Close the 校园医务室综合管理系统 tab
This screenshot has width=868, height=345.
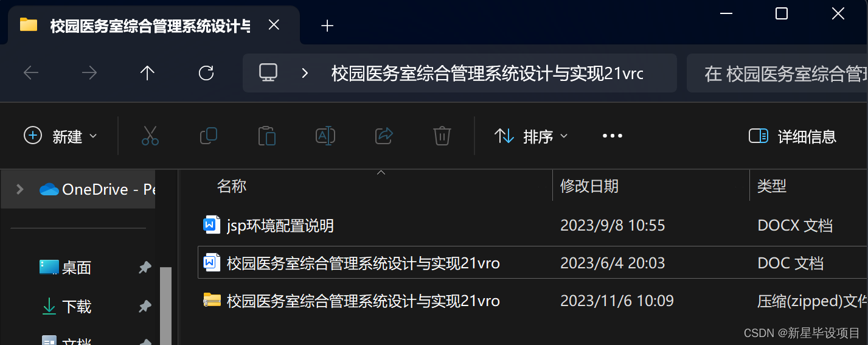click(x=274, y=25)
